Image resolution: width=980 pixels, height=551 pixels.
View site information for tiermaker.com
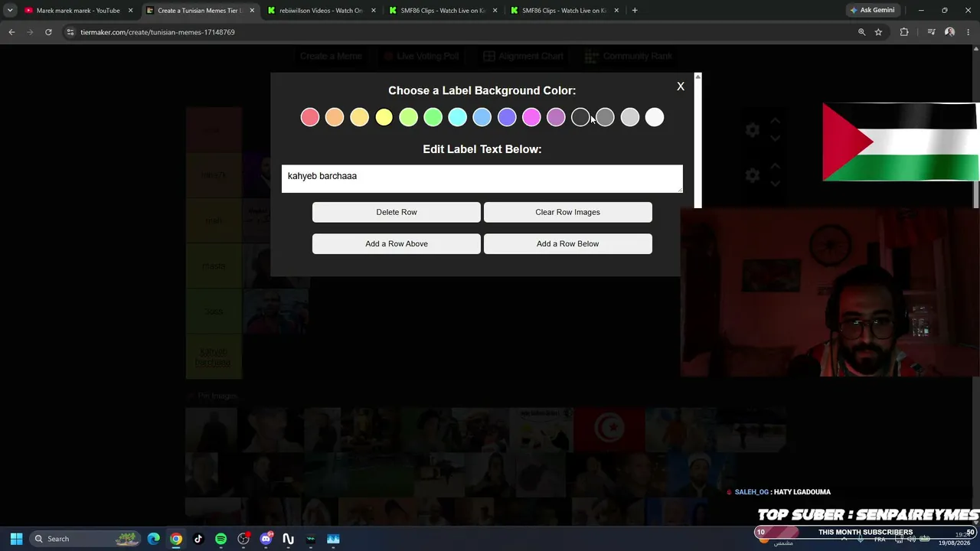click(x=70, y=32)
